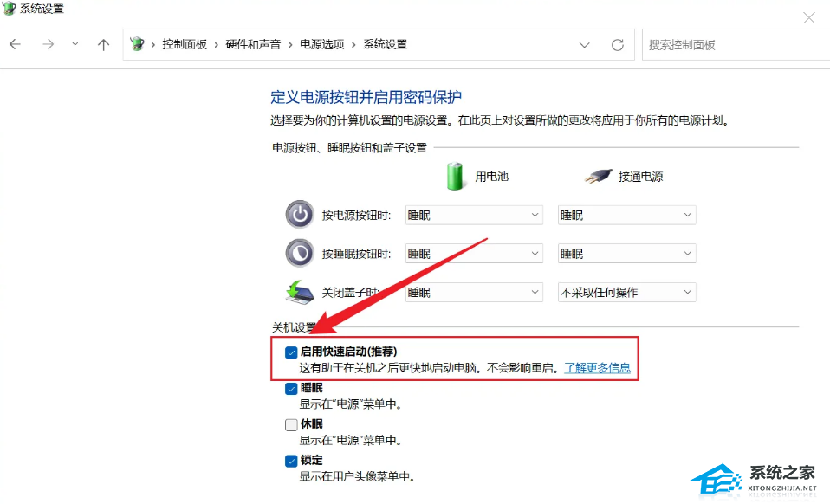Uncheck the 睡眠 power menu checkbox

291,388
